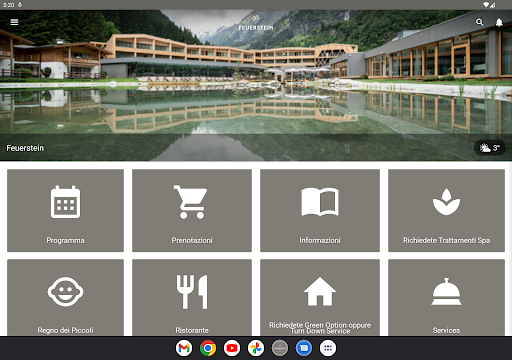Open the app drawer grid icon
This screenshot has height=360, width=512.
coord(328,348)
